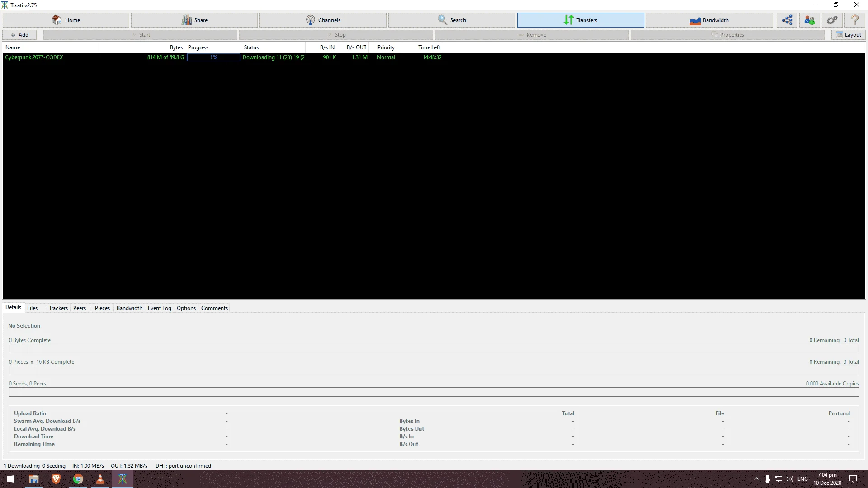Open settings via the gears icon
868x488 pixels.
click(x=832, y=20)
